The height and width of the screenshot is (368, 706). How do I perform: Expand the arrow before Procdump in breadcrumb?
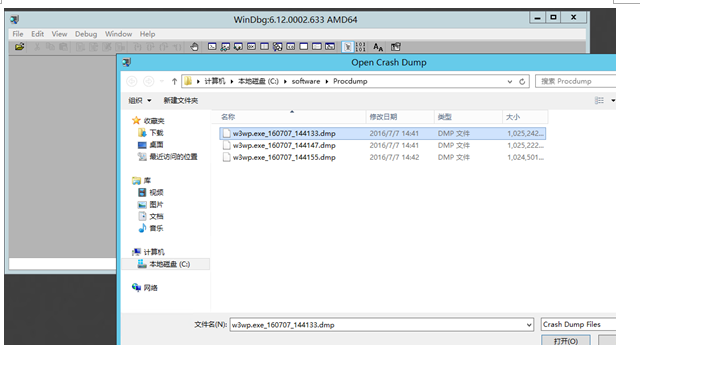pos(327,82)
